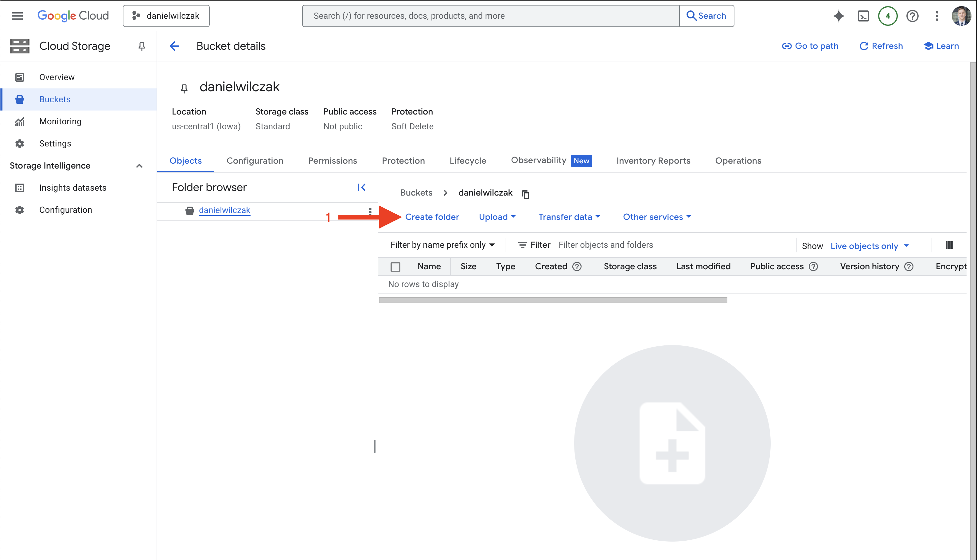The height and width of the screenshot is (560, 977).
Task: Click the Search button
Action: [x=706, y=16]
